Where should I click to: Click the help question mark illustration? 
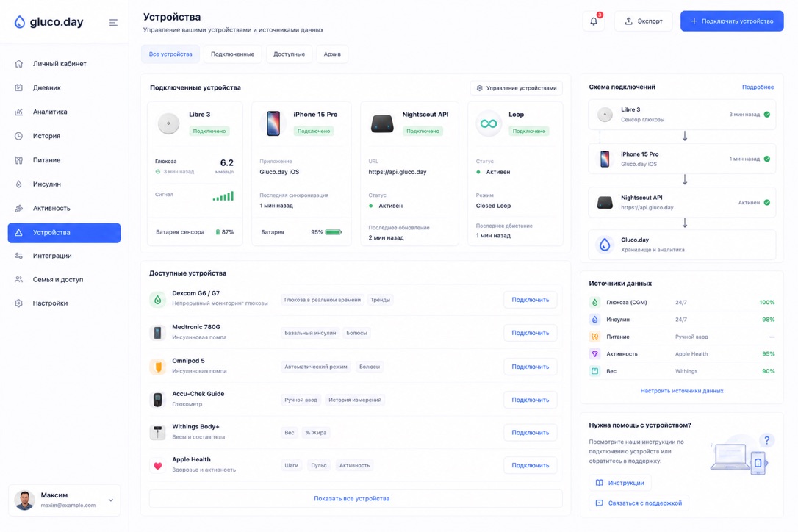point(766,440)
